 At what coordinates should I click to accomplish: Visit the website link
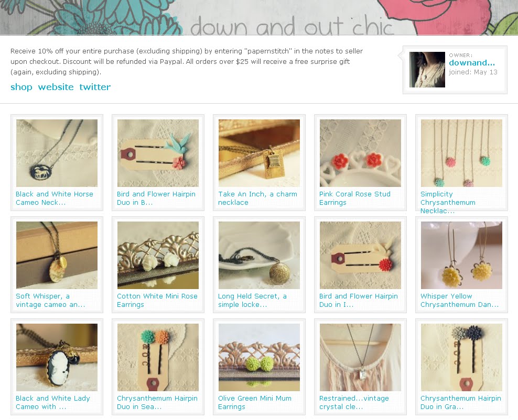click(56, 87)
